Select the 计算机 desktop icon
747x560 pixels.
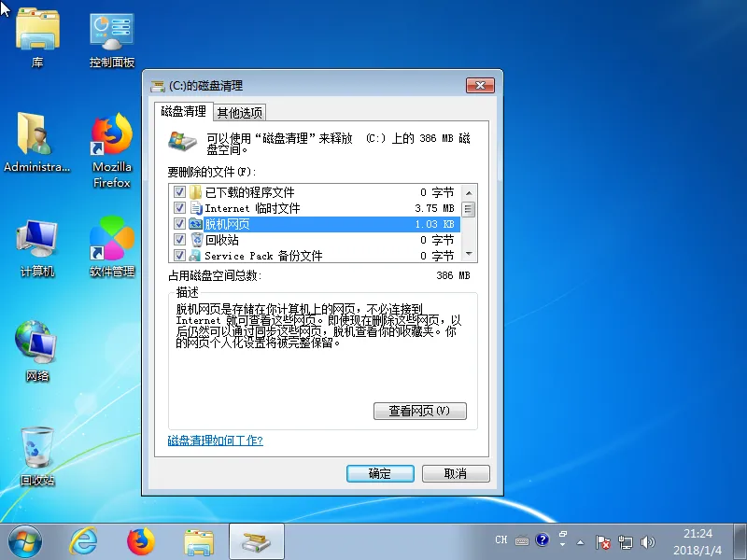tap(37, 247)
